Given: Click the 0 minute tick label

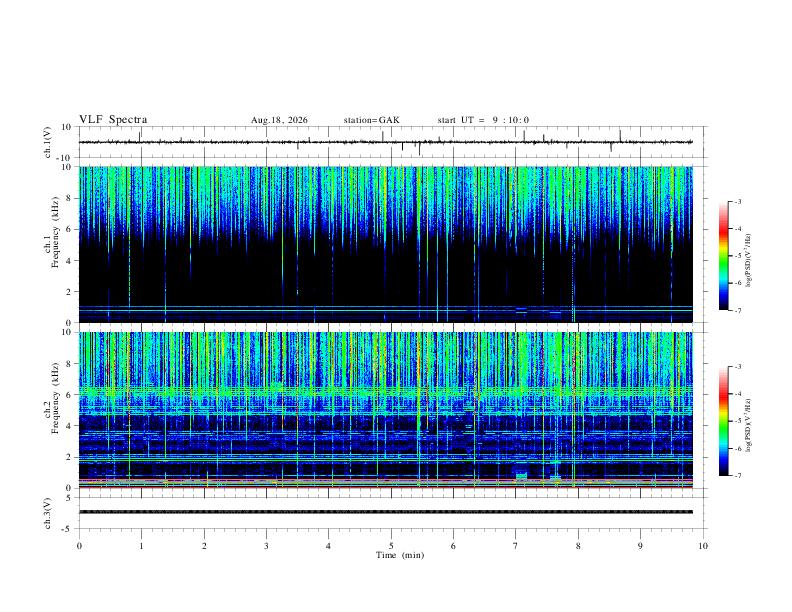Looking at the screenshot, I should (79, 546).
